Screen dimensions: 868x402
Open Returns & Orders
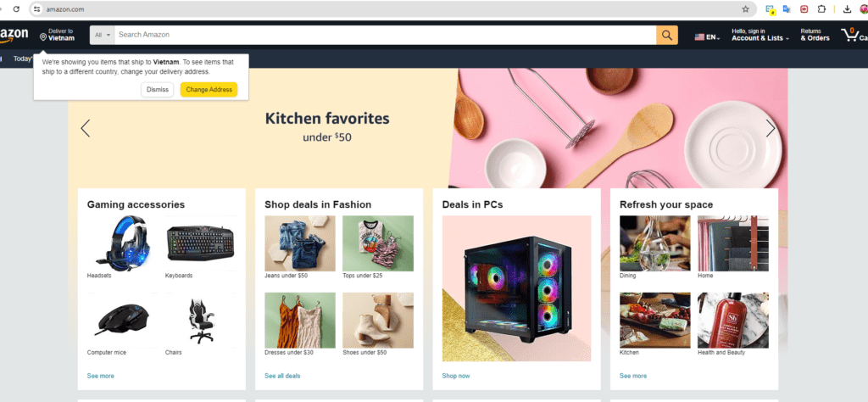click(x=815, y=35)
